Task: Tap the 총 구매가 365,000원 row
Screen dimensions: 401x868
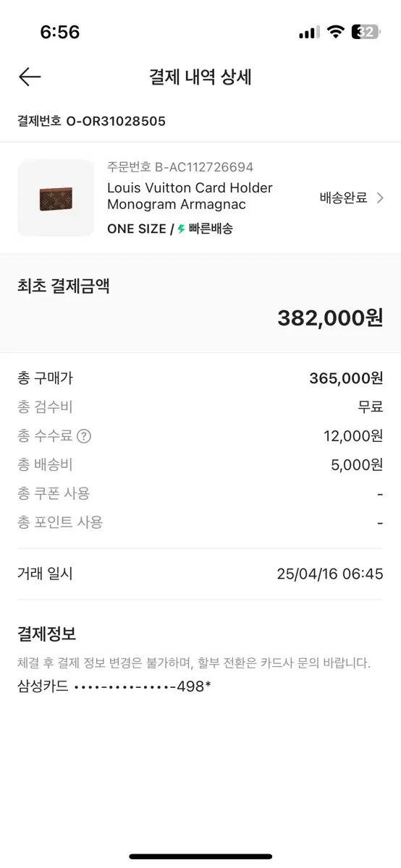Action: pyautogui.click(x=200, y=378)
